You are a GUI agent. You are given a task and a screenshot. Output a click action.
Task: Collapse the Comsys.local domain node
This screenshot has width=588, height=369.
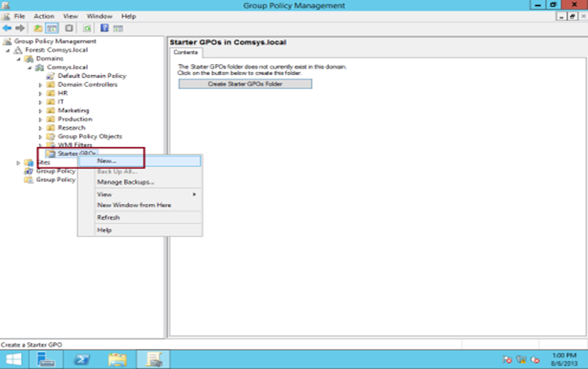[x=28, y=67]
